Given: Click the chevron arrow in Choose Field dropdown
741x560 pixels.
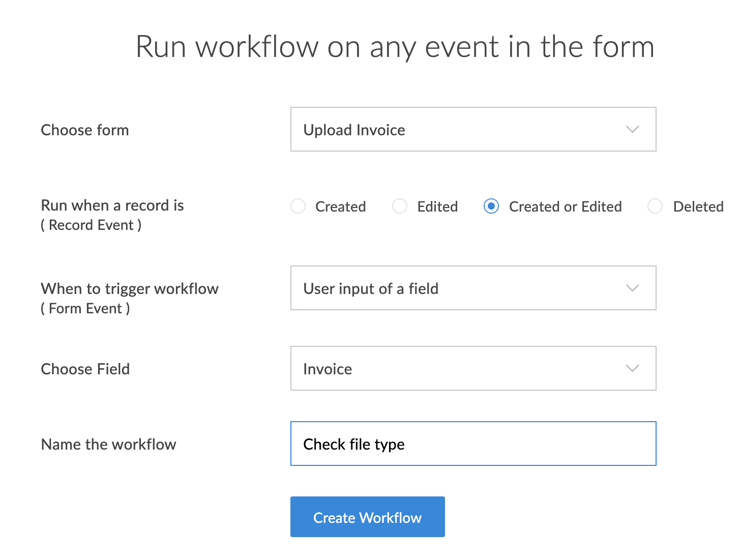Looking at the screenshot, I should tap(632, 368).
